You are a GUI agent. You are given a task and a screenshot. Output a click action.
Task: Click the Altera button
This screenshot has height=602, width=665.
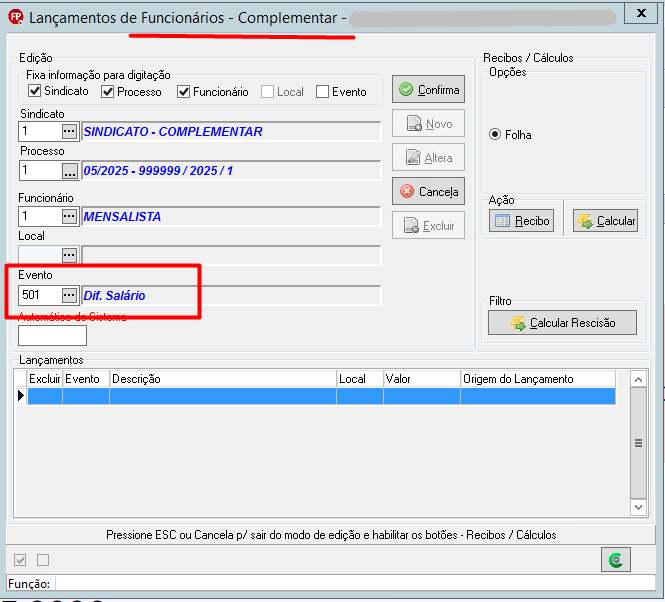coord(428,157)
